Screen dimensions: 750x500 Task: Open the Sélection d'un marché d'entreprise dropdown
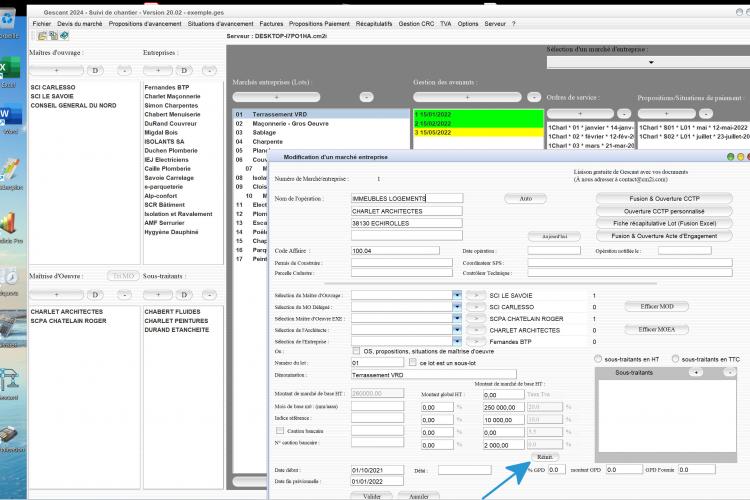coord(651,62)
